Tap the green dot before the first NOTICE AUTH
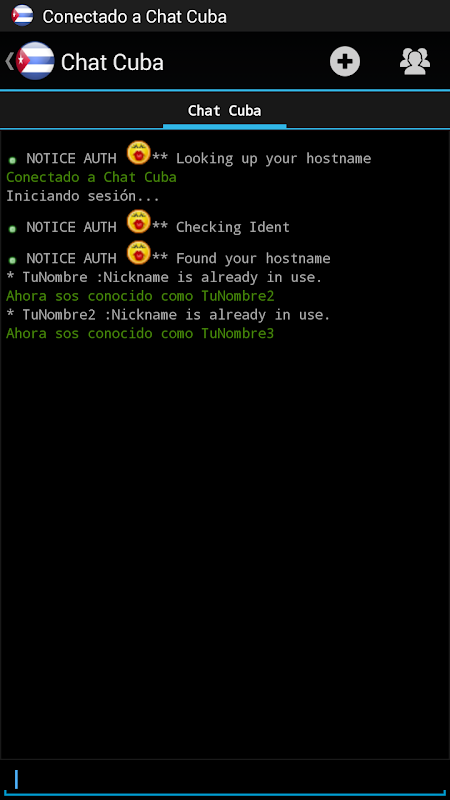Image resolution: width=450 pixels, height=800 pixels. tap(12, 160)
